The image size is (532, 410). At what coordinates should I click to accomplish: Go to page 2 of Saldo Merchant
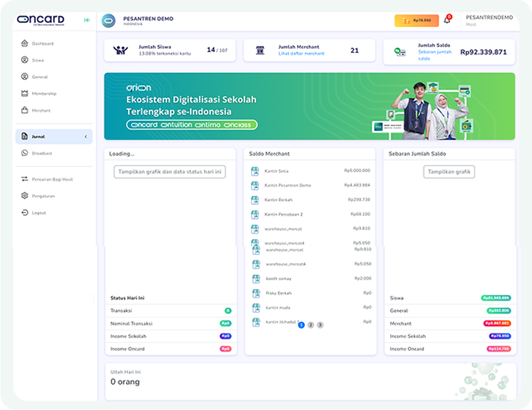311,325
